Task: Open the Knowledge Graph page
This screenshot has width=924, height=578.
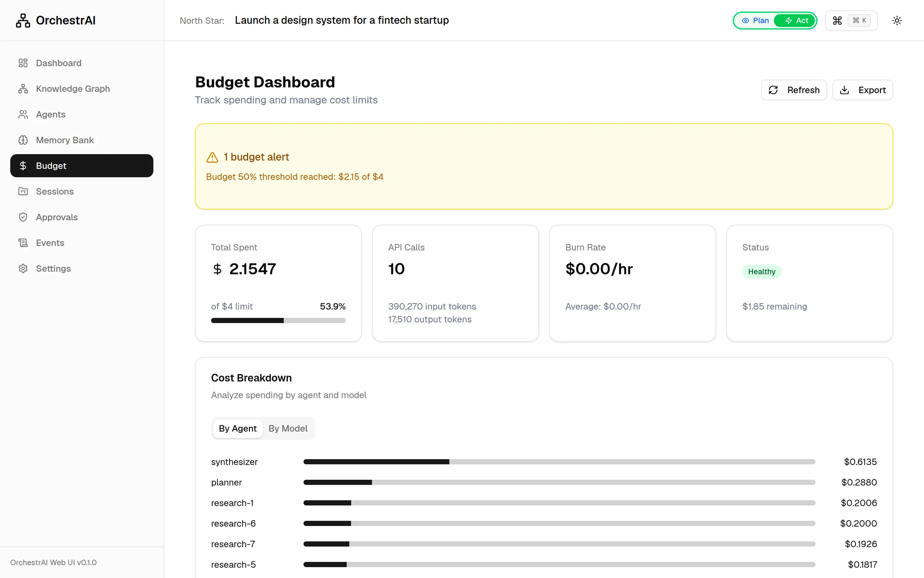Action: tap(82, 89)
